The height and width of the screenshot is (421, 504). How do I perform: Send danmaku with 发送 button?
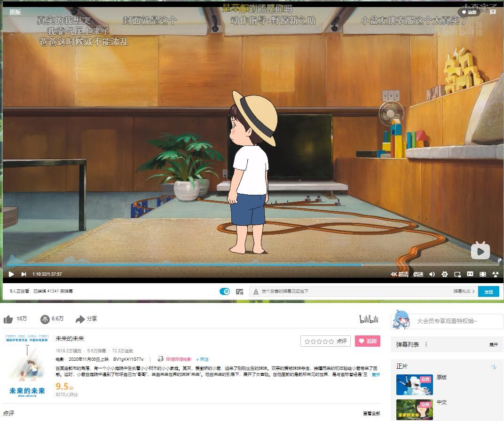488,291
